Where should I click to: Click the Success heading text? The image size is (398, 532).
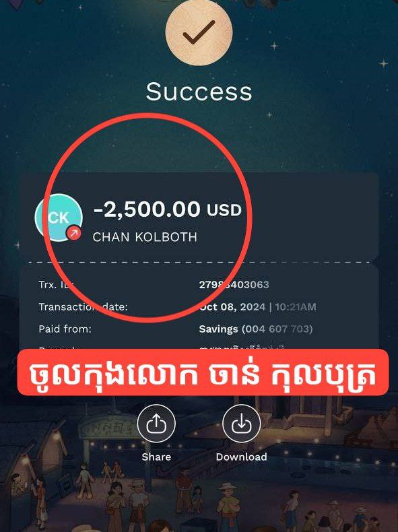click(x=199, y=92)
